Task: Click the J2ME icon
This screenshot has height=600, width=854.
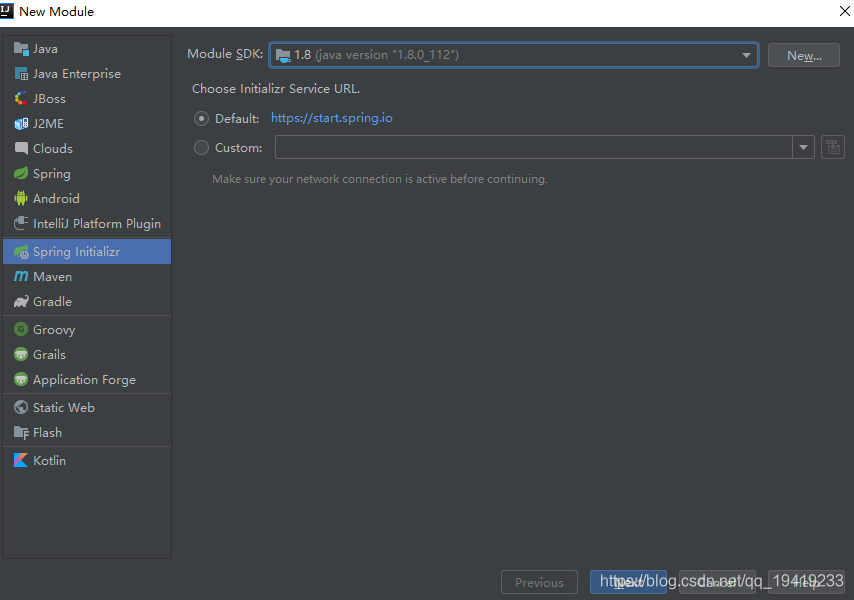Action: point(21,124)
